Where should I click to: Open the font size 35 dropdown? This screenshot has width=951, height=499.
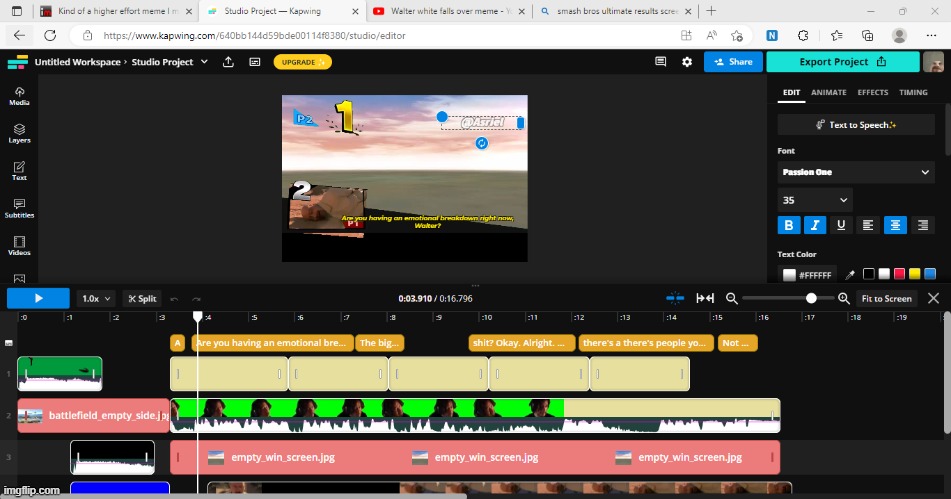[815, 200]
